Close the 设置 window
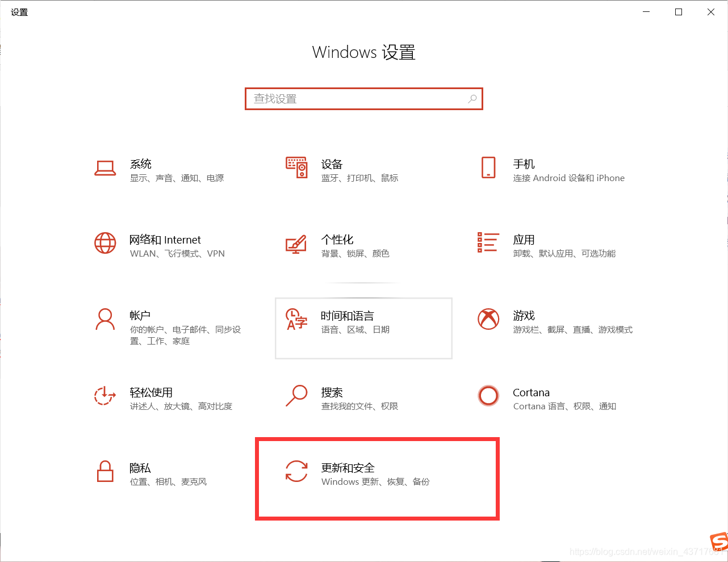 click(711, 12)
